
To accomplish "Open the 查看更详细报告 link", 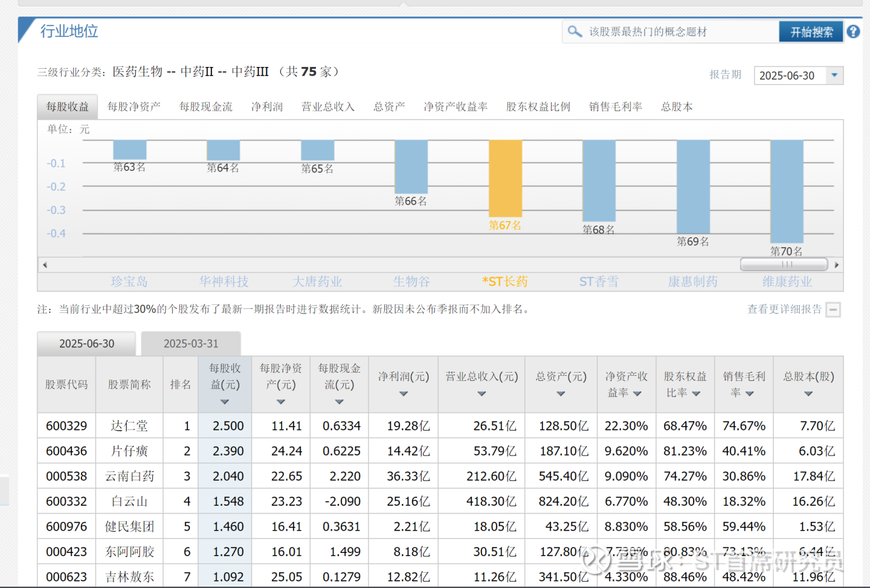I will [x=784, y=309].
